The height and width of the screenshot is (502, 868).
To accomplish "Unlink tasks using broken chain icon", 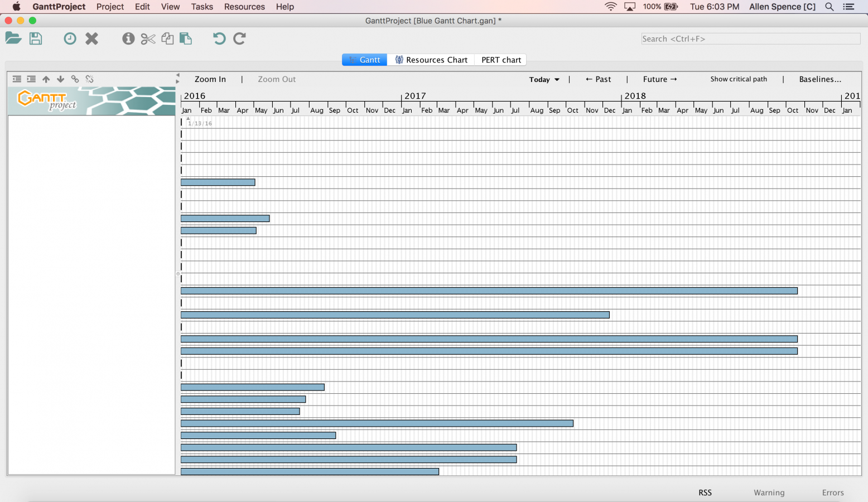I will tap(89, 79).
